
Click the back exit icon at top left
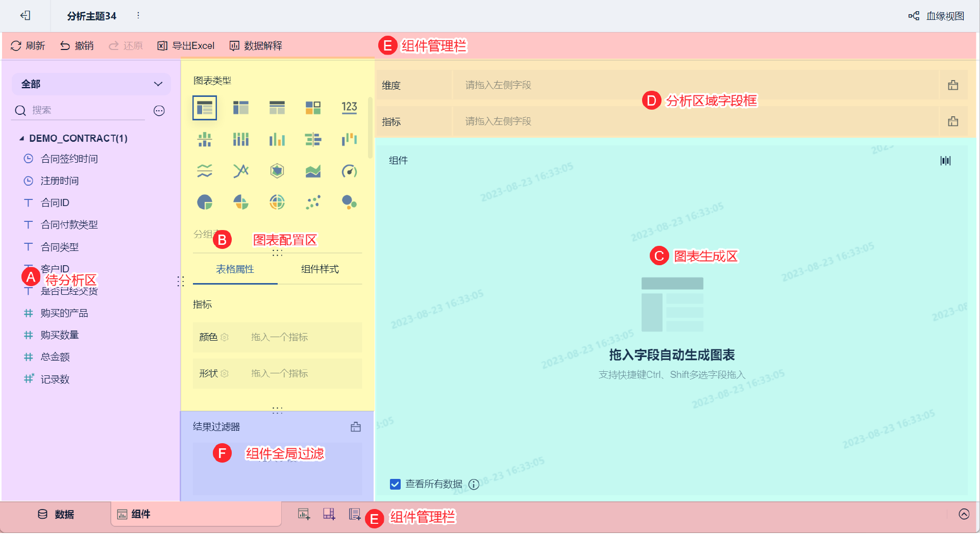tap(26, 16)
